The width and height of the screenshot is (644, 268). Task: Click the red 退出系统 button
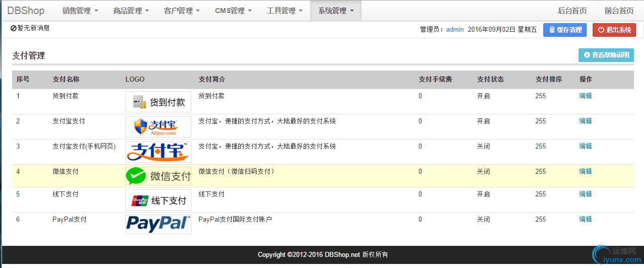pos(614,30)
